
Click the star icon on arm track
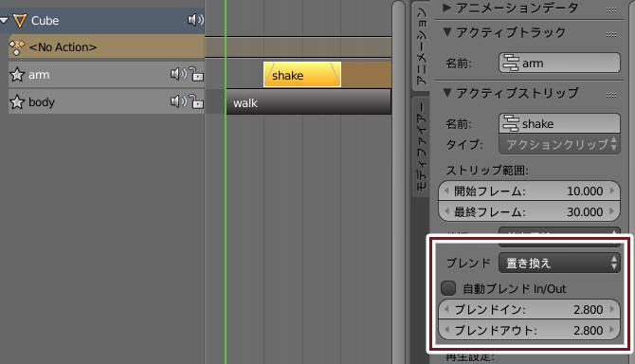[x=17, y=75]
